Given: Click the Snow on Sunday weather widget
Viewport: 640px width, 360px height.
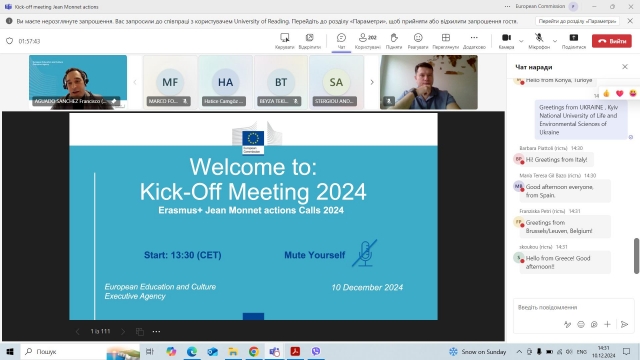Looking at the screenshot, I should (x=478, y=351).
